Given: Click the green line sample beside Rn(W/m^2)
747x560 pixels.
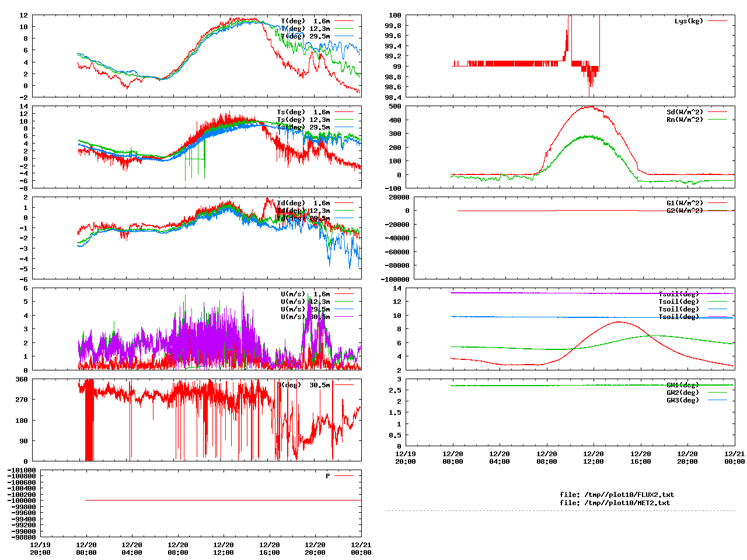Looking at the screenshot, I should pos(718,120).
